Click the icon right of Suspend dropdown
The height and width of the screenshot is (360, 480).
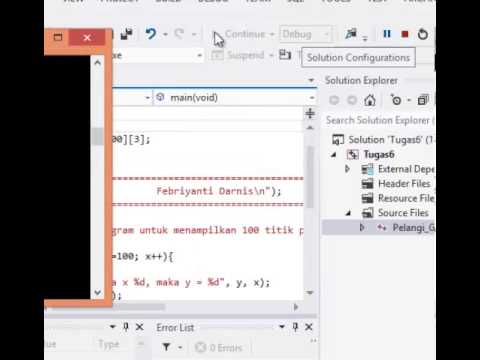285,55
